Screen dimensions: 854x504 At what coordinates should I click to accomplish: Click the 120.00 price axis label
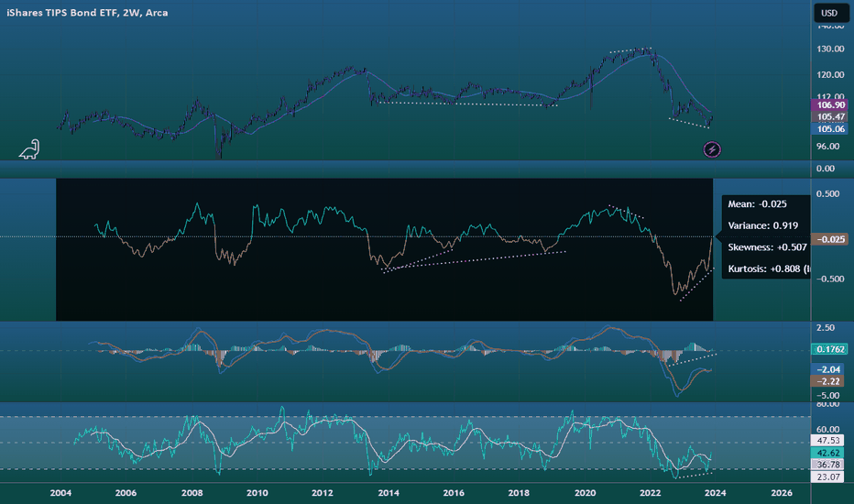[x=830, y=74]
